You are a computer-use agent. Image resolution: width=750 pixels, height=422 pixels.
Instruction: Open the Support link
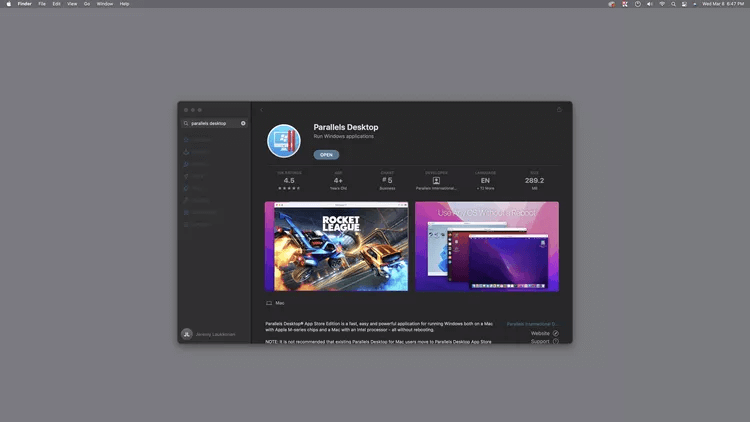[x=540, y=341]
